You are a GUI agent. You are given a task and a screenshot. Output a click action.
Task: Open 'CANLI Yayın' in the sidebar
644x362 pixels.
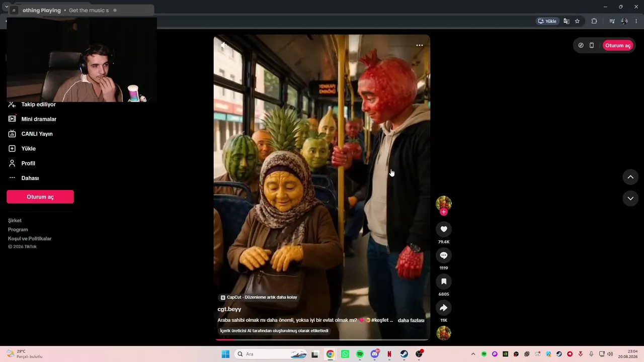tap(37, 134)
